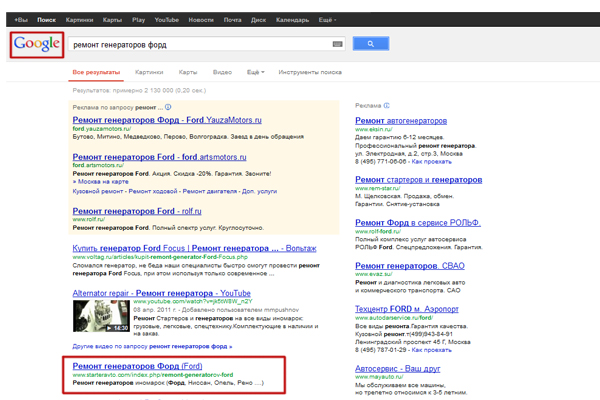Click Результатов: примерно 2 130 000 text
This screenshot has height=400, width=600.
click(x=139, y=91)
